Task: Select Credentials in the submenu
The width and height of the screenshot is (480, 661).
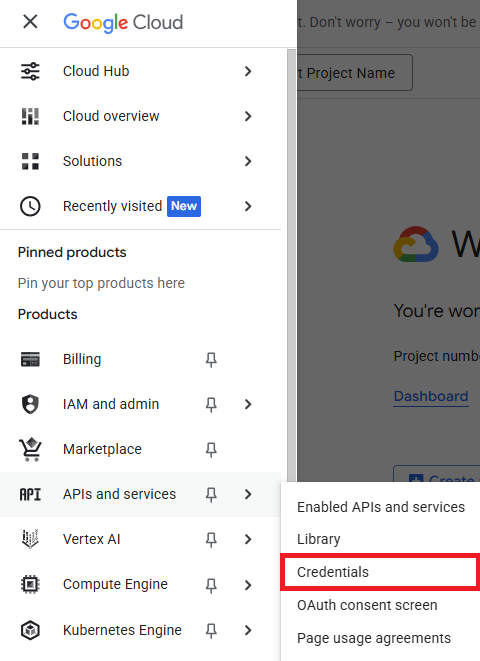Action: [381, 572]
